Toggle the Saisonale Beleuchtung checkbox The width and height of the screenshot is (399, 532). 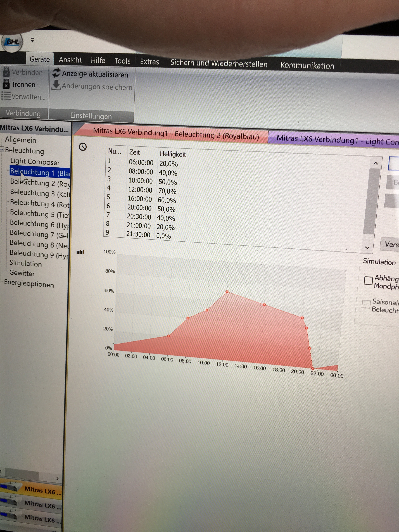pyautogui.click(x=366, y=304)
